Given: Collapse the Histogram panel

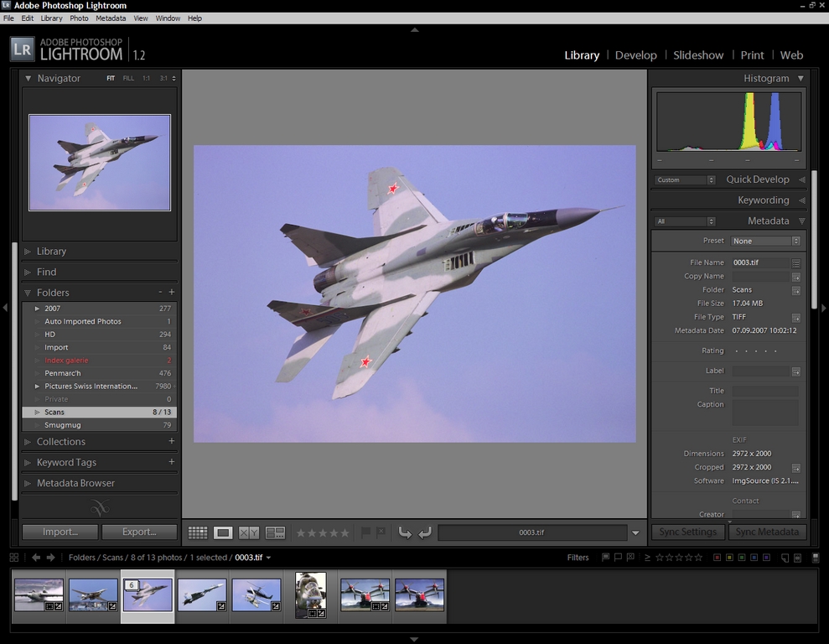Looking at the screenshot, I should pos(801,78).
